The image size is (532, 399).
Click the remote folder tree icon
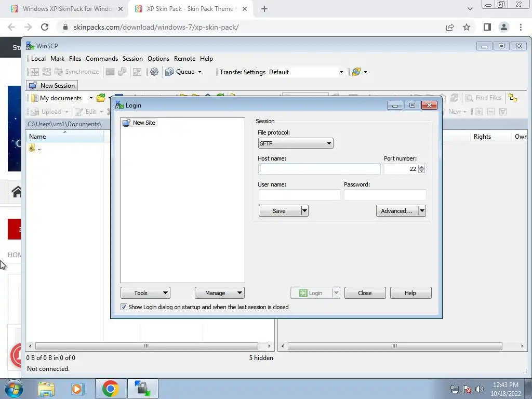513,98
